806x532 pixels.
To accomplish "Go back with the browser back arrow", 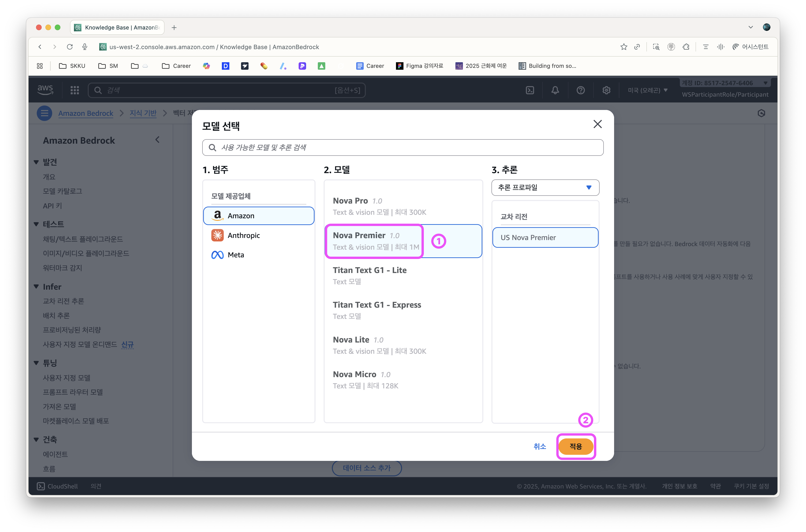I will click(x=40, y=47).
